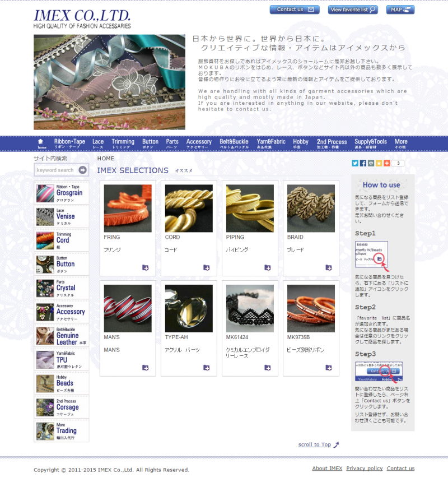Open Cord trimming sidebar category
Screen dimensions: 448x482
click(x=62, y=240)
